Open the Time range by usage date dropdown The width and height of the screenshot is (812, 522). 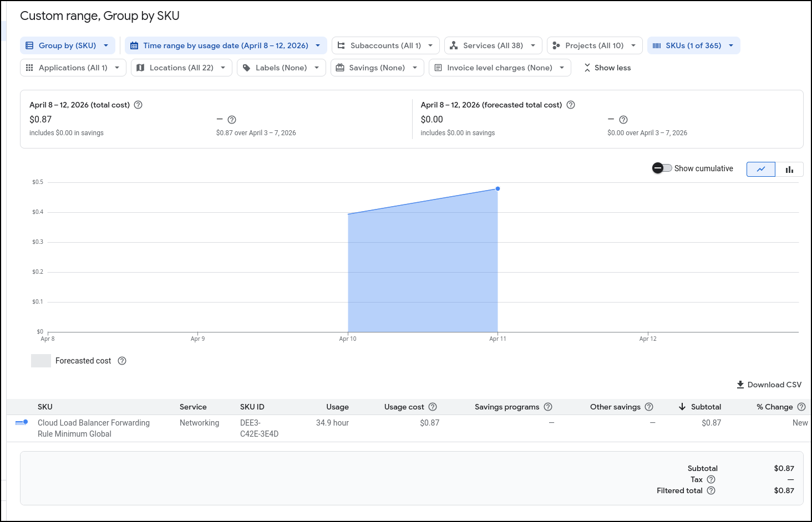[226, 45]
